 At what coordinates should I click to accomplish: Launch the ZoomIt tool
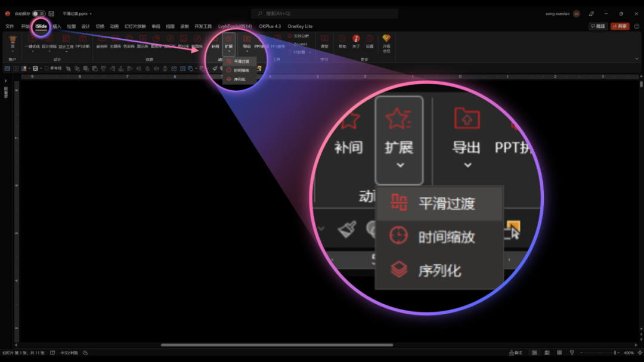(x=298, y=44)
